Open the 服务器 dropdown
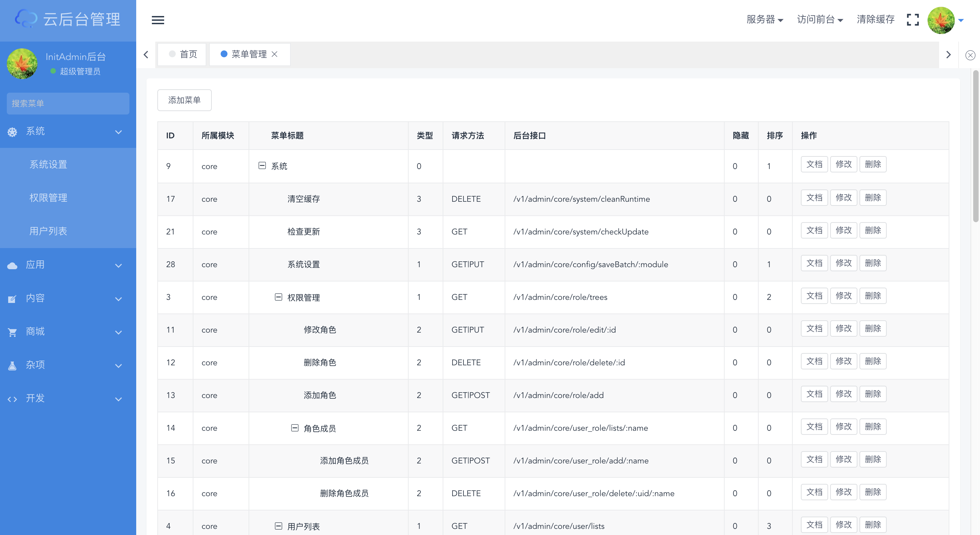Screen dimensions: 980x535 tap(764, 19)
